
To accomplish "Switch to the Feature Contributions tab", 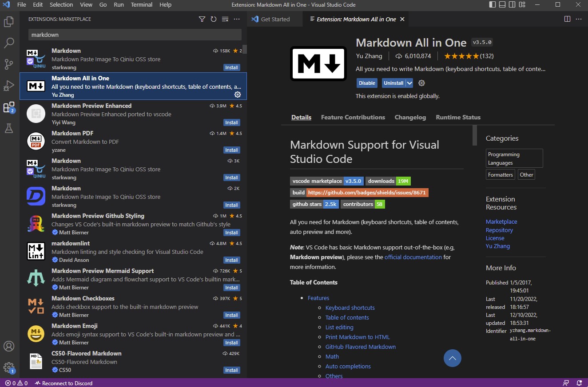I will pyautogui.click(x=353, y=117).
